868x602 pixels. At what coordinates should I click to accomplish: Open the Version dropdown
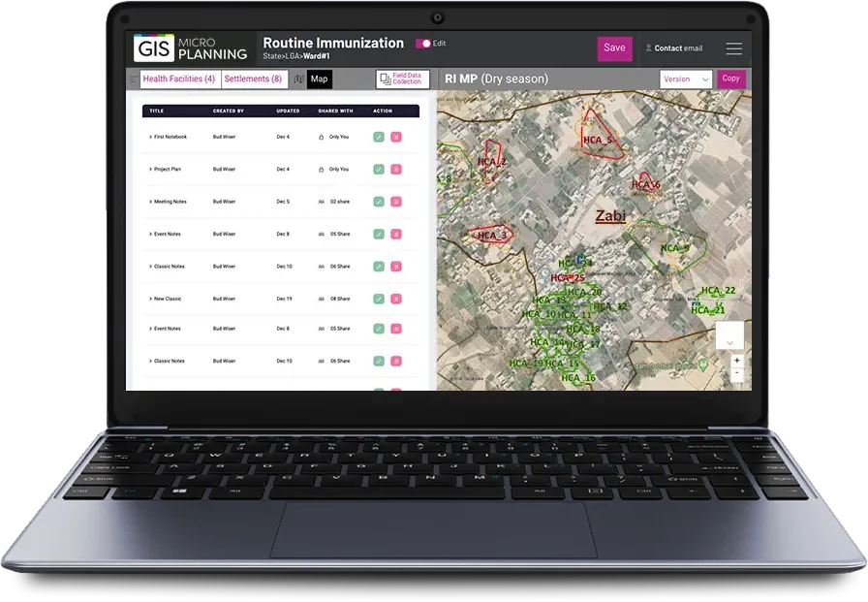[686, 79]
